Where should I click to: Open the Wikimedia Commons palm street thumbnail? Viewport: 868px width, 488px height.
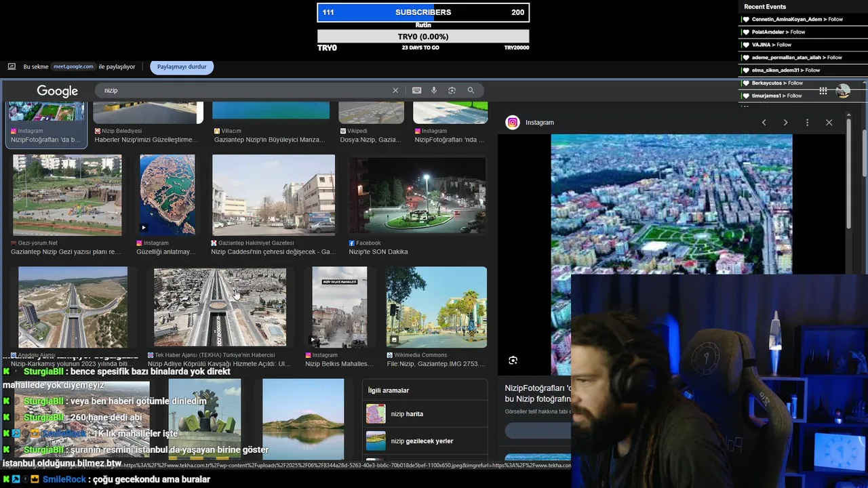pos(437,307)
